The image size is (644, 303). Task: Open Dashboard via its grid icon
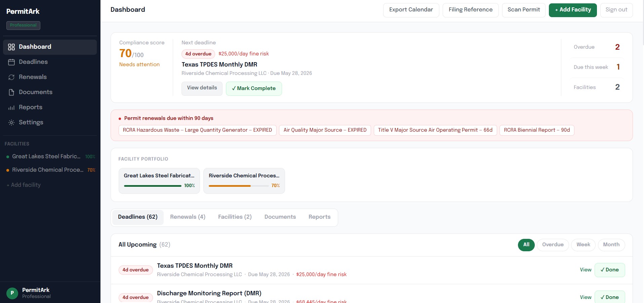(11, 47)
